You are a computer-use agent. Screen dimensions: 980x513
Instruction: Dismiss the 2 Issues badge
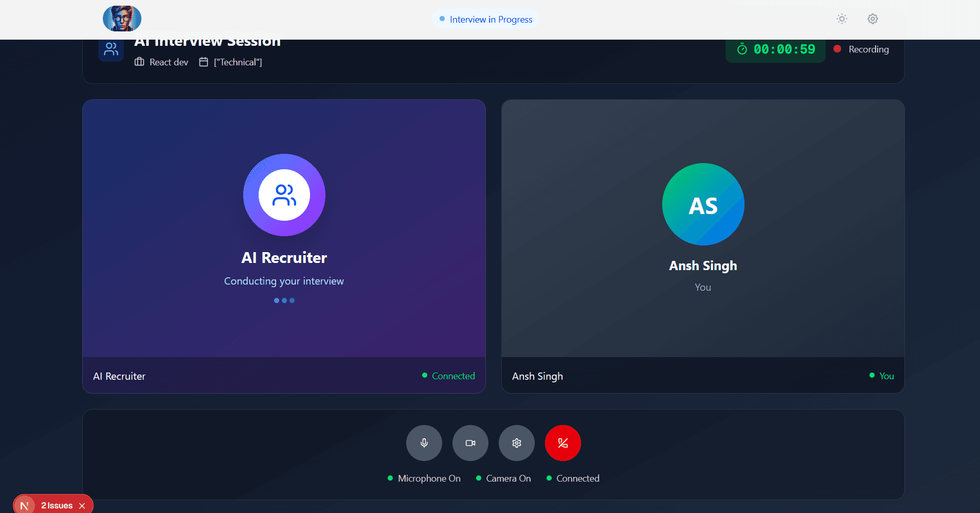82,506
